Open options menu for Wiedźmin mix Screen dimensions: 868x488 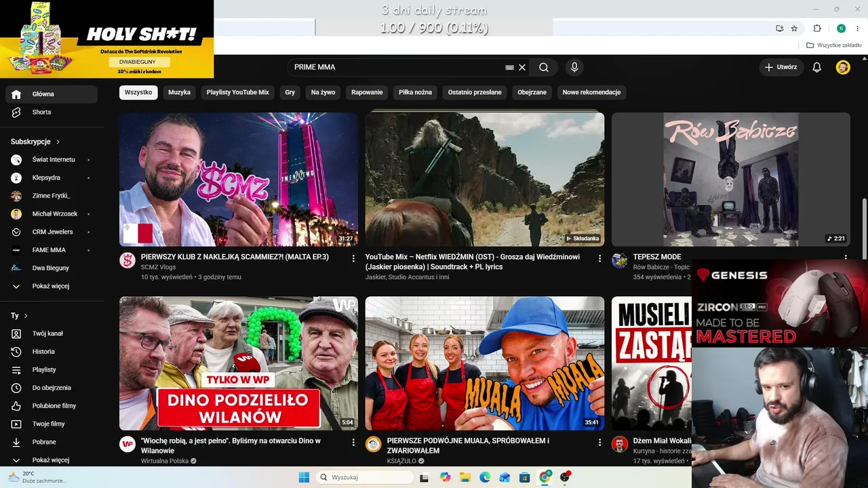(599, 258)
